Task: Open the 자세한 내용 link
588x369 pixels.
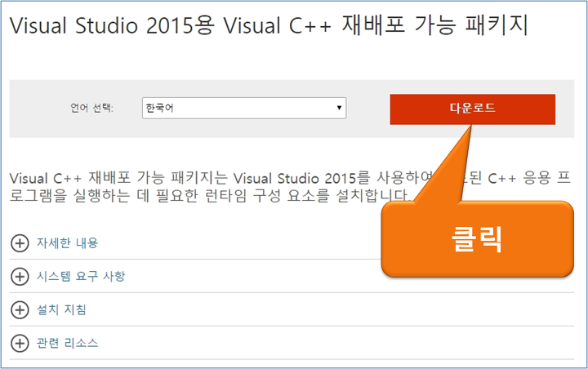Action: [x=67, y=243]
